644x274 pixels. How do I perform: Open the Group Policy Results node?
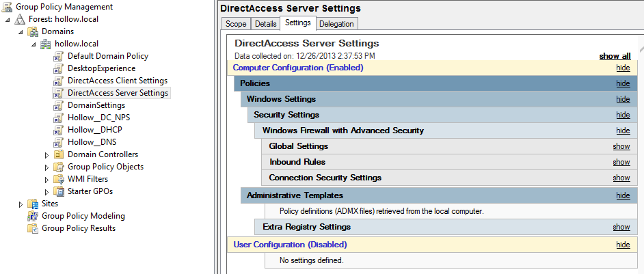click(79, 228)
